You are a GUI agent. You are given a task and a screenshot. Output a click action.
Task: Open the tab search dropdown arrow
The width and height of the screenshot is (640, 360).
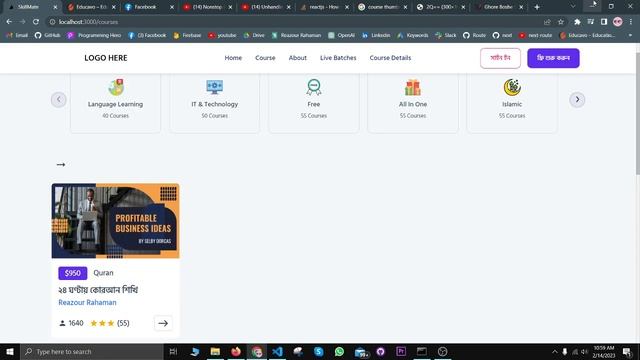point(573,7)
